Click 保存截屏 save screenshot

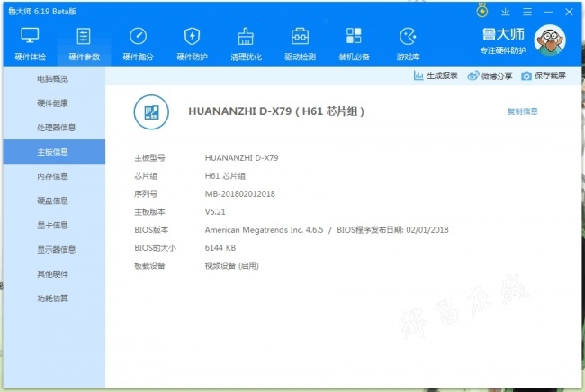(544, 76)
